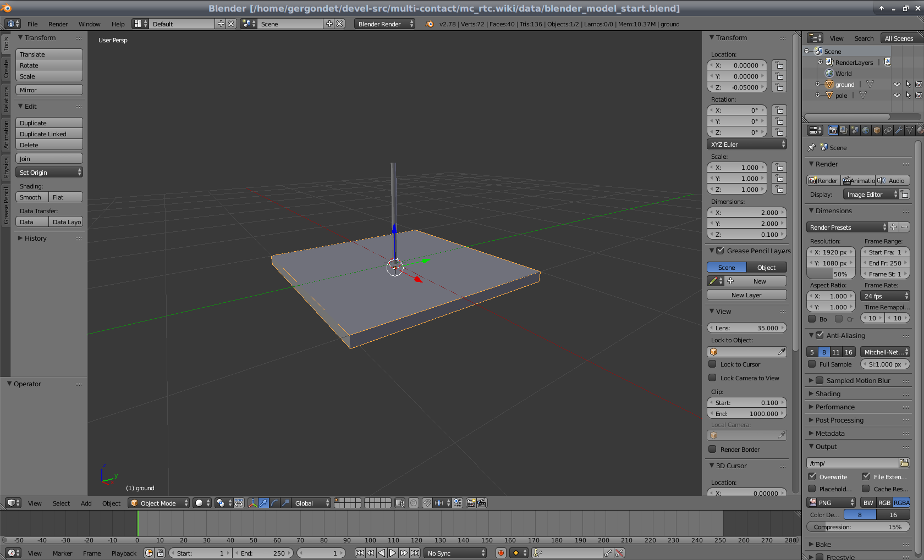Collapse the Scene entry in the outliner
The height and width of the screenshot is (560, 924).
click(806, 51)
